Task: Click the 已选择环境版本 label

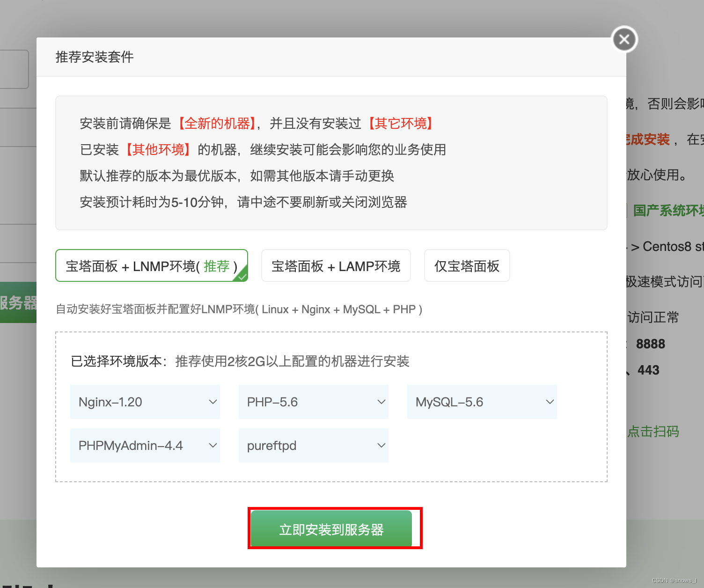Action: (x=119, y=361)
